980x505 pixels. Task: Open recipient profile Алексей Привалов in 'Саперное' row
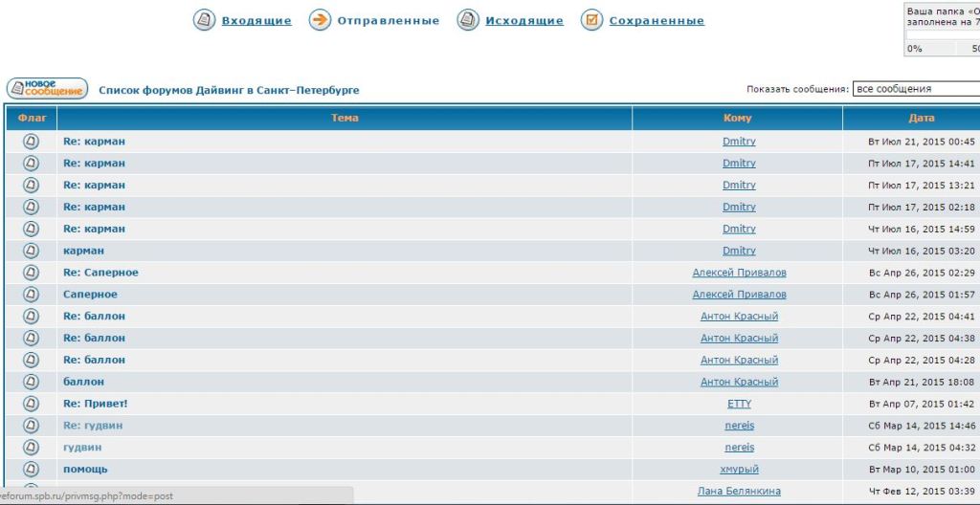tap(739, 295)
